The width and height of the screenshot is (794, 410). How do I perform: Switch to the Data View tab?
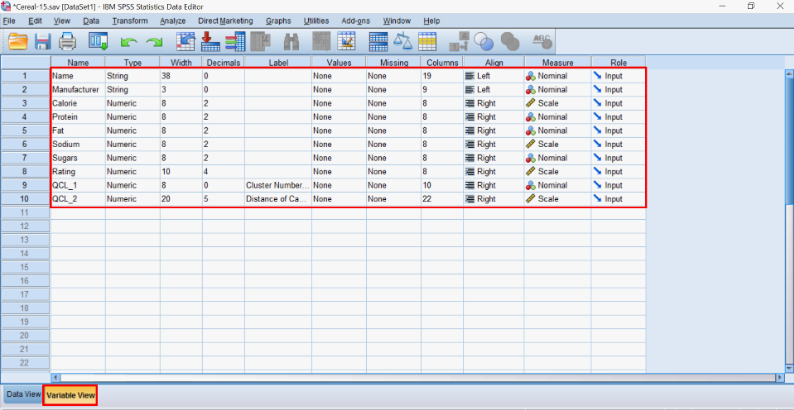tap(22, 395)
